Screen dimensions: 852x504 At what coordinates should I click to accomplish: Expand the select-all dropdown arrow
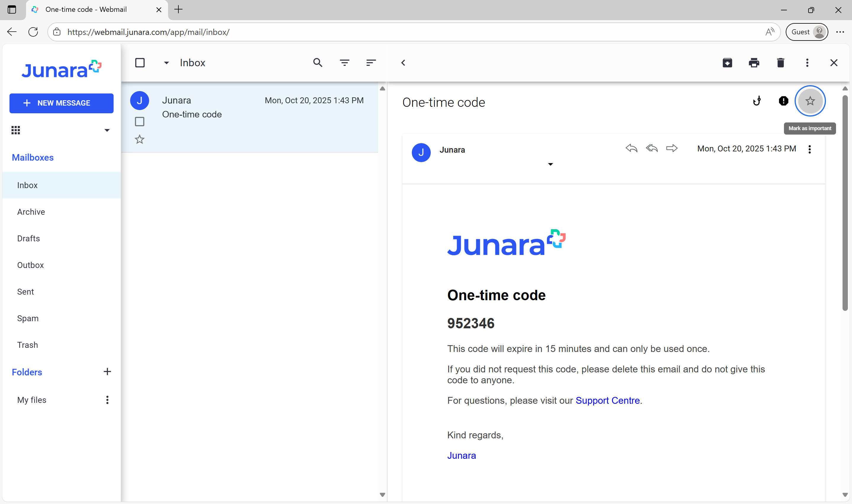pos(166,63)
